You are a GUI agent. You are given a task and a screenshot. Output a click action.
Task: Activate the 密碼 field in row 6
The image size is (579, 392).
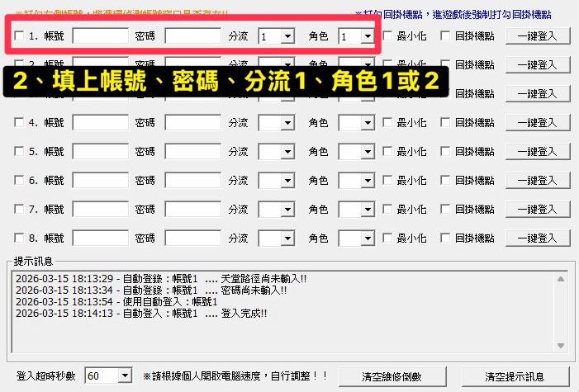coord(193,181)
